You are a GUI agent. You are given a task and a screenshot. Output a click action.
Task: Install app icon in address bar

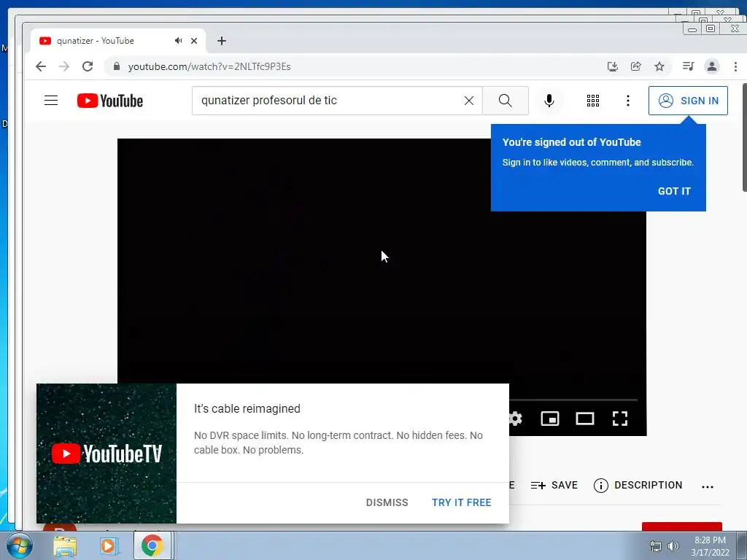613,66
